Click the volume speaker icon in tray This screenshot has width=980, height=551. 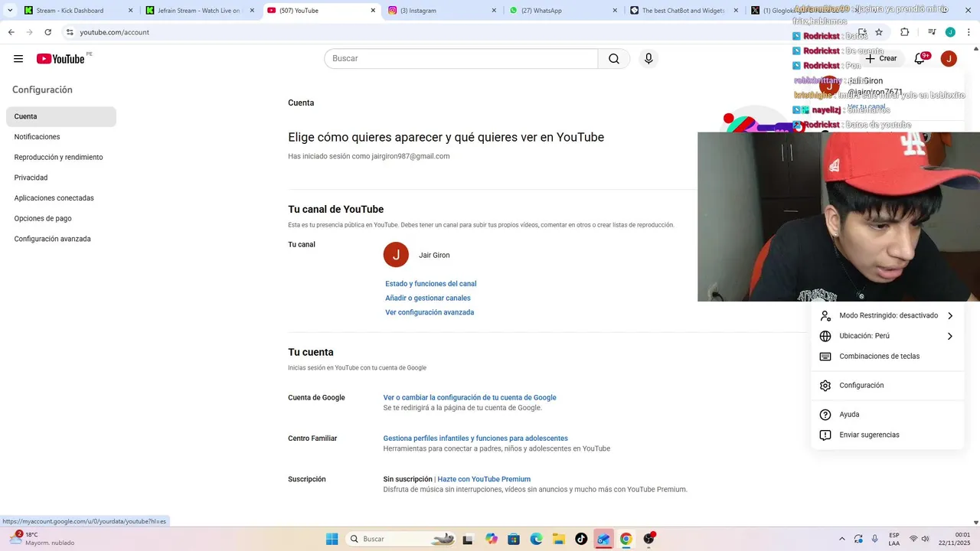926,539
